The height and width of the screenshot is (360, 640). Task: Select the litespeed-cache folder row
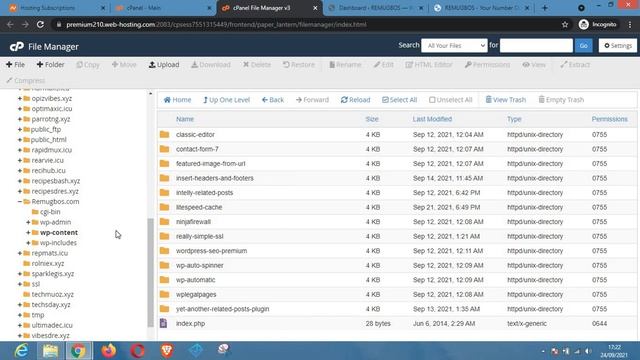coord(397,207)
